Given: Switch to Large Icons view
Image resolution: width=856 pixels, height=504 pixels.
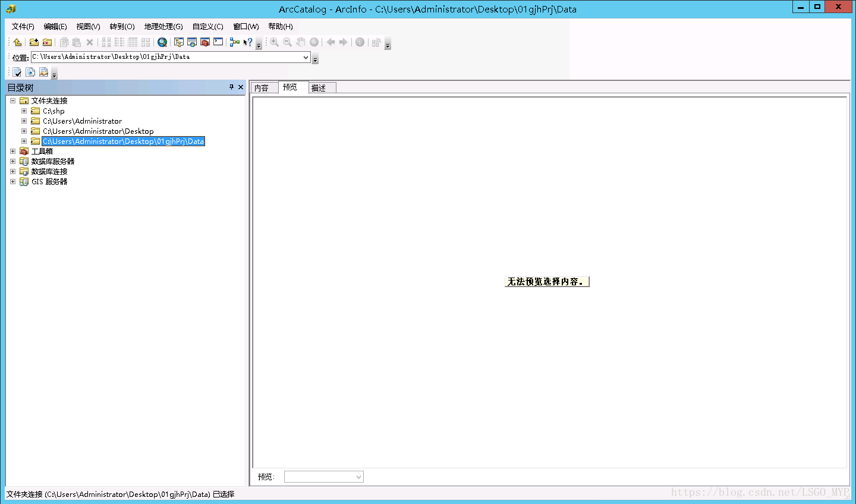Looking at the screenshot, I should tap(106, 42).
